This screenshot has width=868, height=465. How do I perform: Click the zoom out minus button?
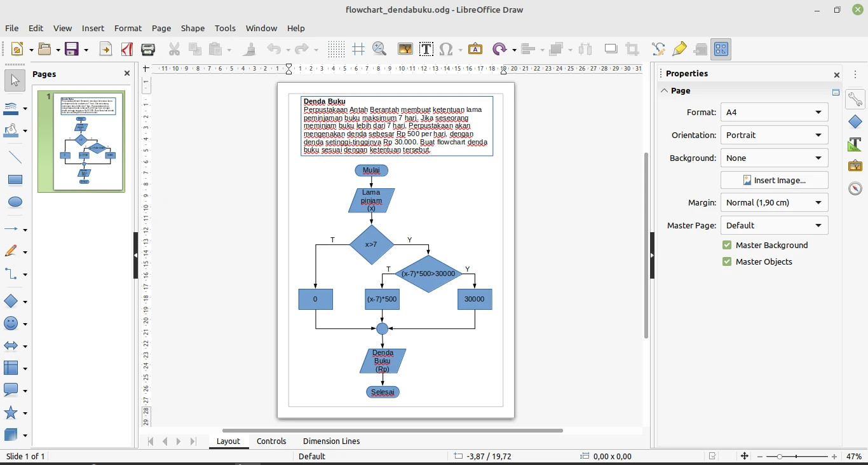tap(760, 456)
